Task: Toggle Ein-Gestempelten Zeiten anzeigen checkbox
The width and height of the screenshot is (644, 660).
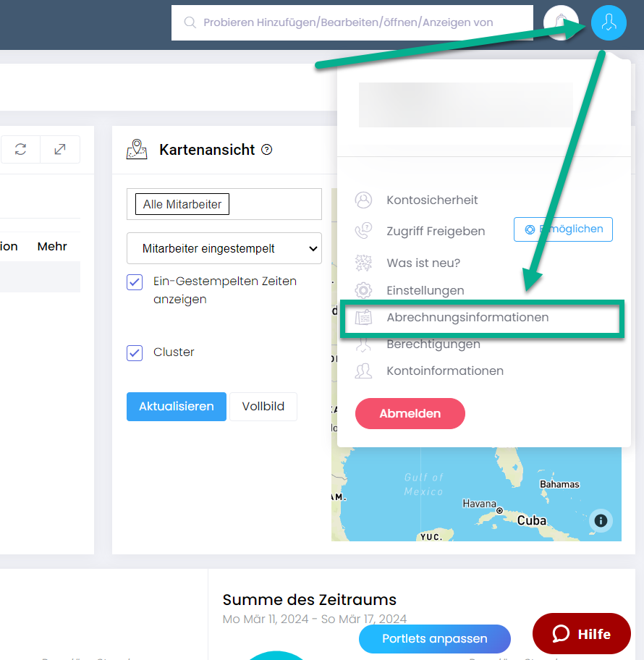Action: pos(135,282)
